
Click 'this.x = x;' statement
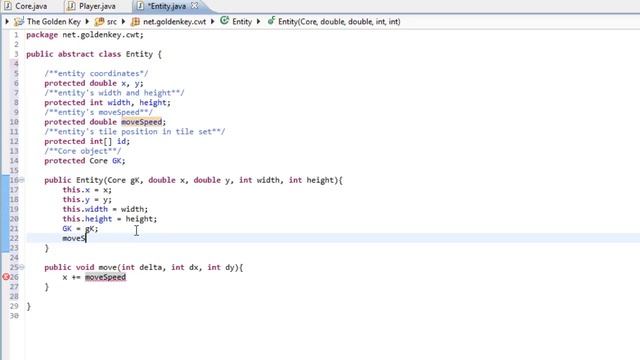coord(87,190)
